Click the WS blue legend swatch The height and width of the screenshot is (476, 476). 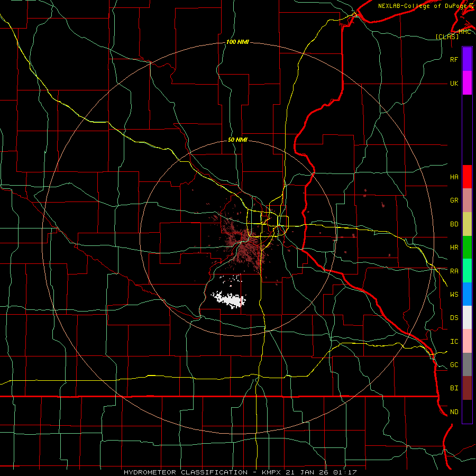467,294
